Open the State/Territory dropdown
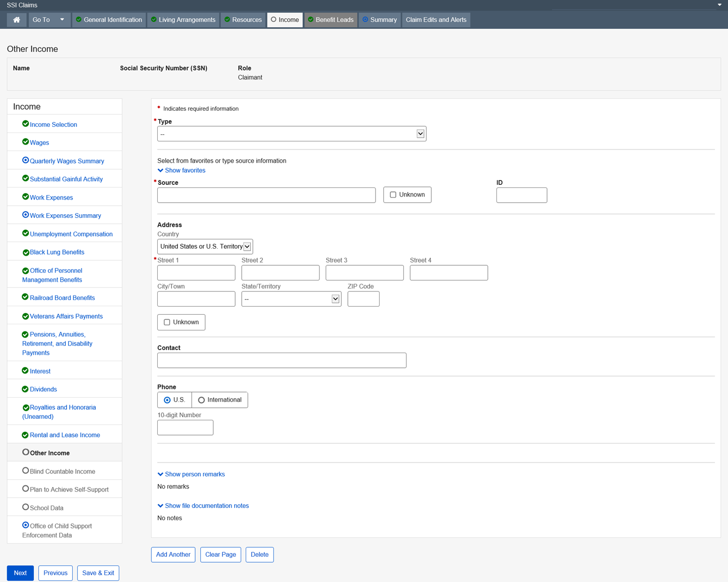This screenshot has width=728, height=582. pyautogui.click(x=291, y=299)
